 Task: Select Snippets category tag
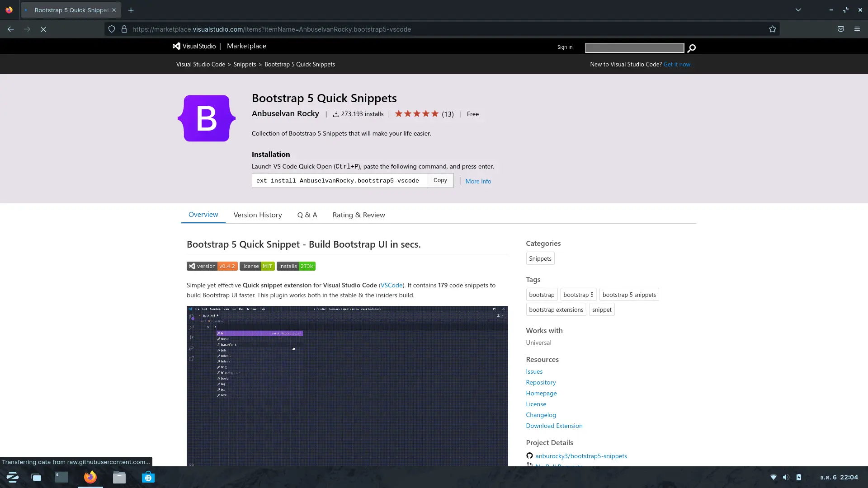point(540,258)
